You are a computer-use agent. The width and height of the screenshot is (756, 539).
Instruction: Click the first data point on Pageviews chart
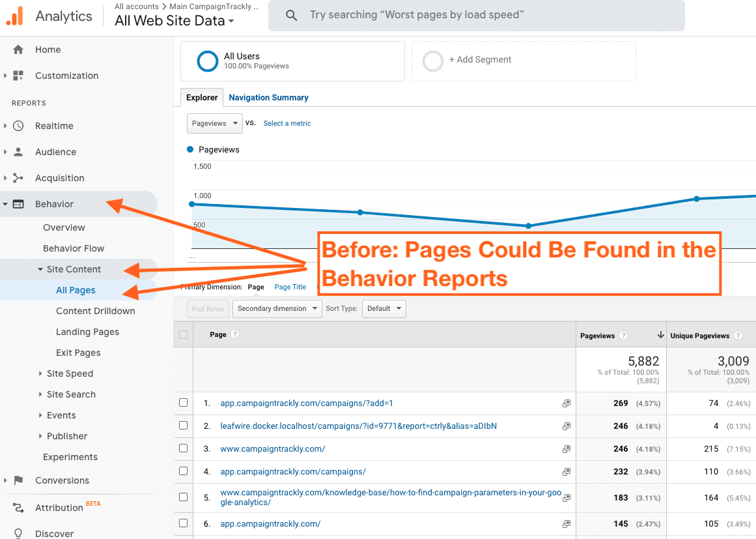tap(192, 204)
